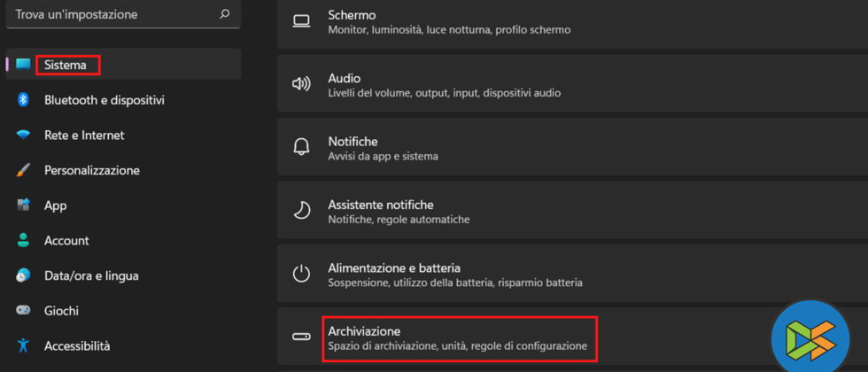This screenshot has width=868, height=372.
Task: Click the Personalizzazione paintbrush icon
Action: 24,170
